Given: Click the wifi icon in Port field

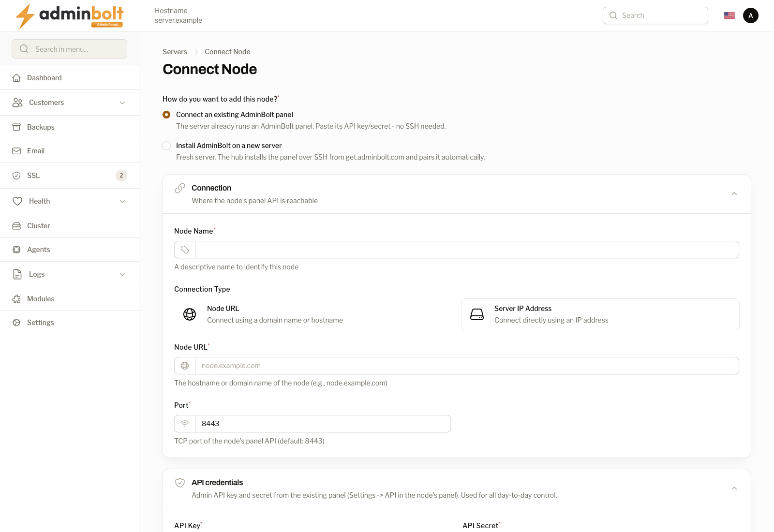Looking at the screenshot, I should [x=185, y=424].
